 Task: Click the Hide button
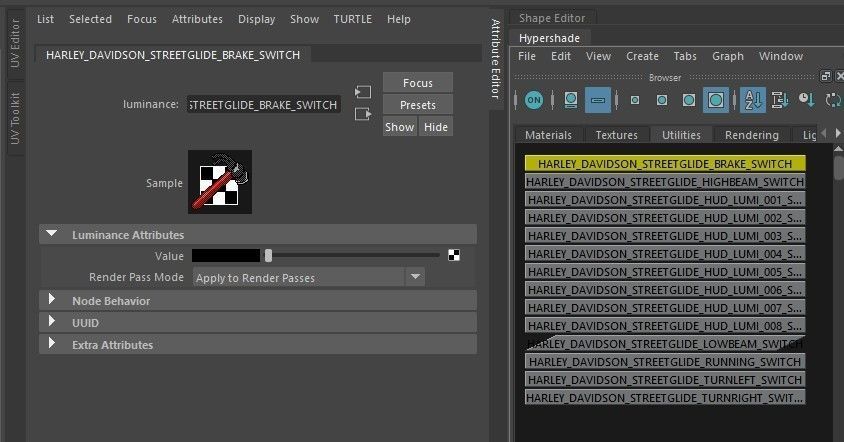point(435,127)
